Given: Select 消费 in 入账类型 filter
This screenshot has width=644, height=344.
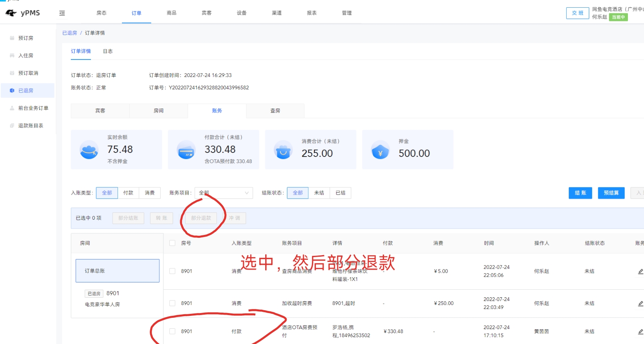Looking at the screenshot, I should [x=150, y=193].
